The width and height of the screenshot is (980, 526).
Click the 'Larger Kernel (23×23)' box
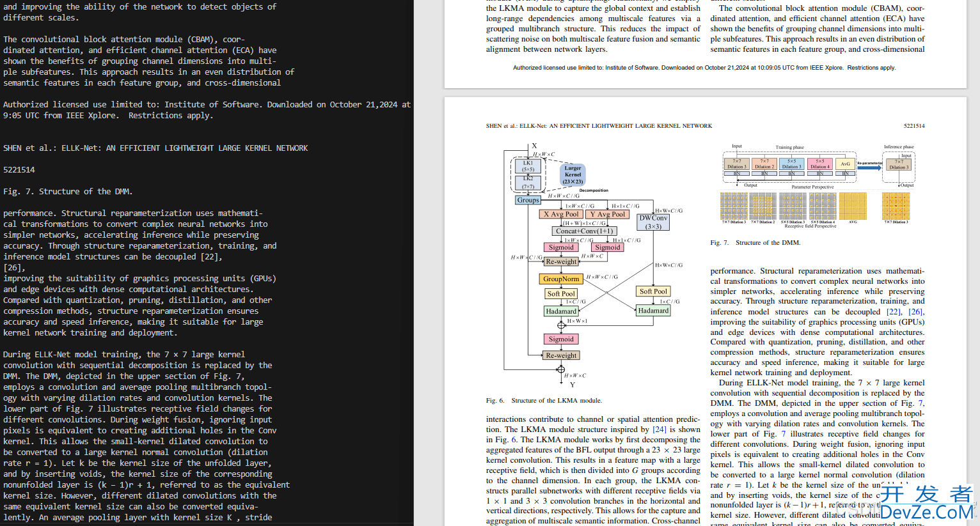coord(573,174)
